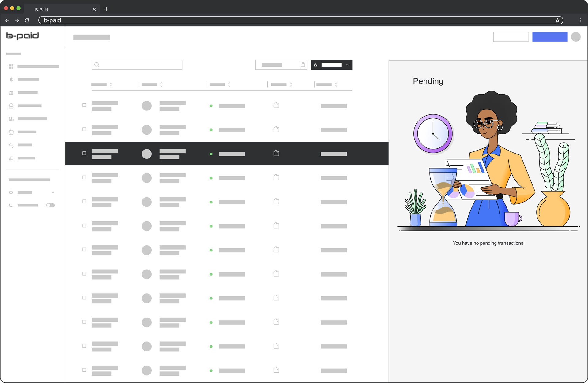
Task: Select the B-Paid browser tab
Action: 41,9
